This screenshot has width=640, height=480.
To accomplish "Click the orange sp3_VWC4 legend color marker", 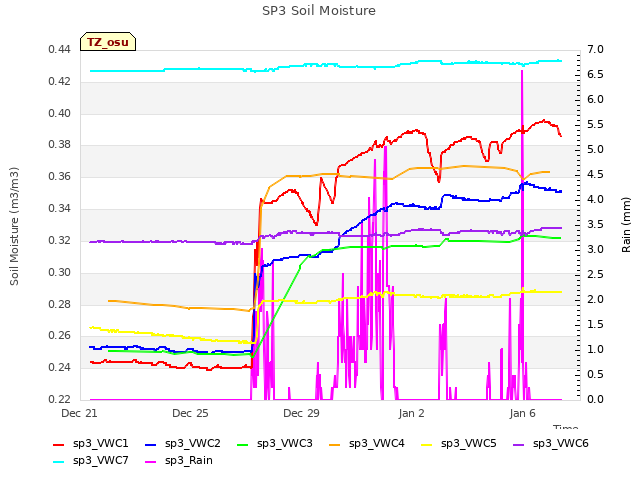I will (334, 444).
